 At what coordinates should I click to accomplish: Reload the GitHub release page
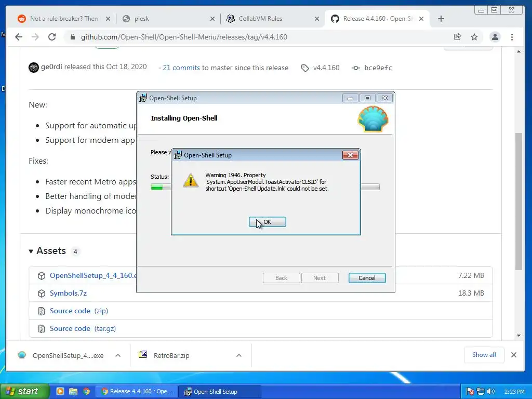[x=51, y=37]
